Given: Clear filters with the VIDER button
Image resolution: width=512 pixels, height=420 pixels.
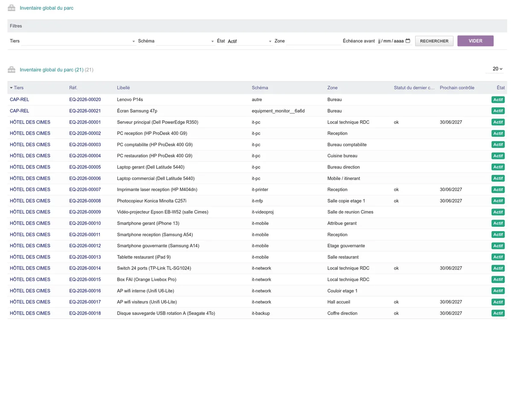Looking at the screenshot, I should click(x=475, y=41).
